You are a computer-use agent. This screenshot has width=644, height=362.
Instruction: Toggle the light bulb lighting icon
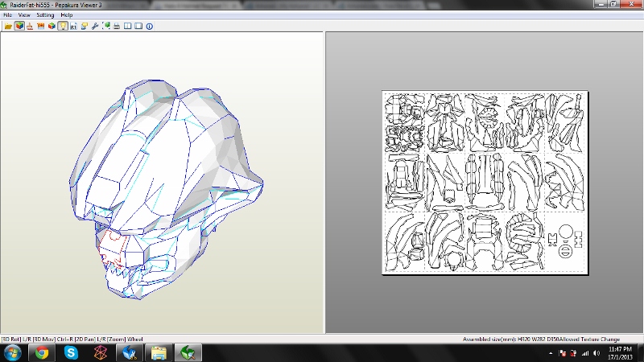tap(63, 27)
